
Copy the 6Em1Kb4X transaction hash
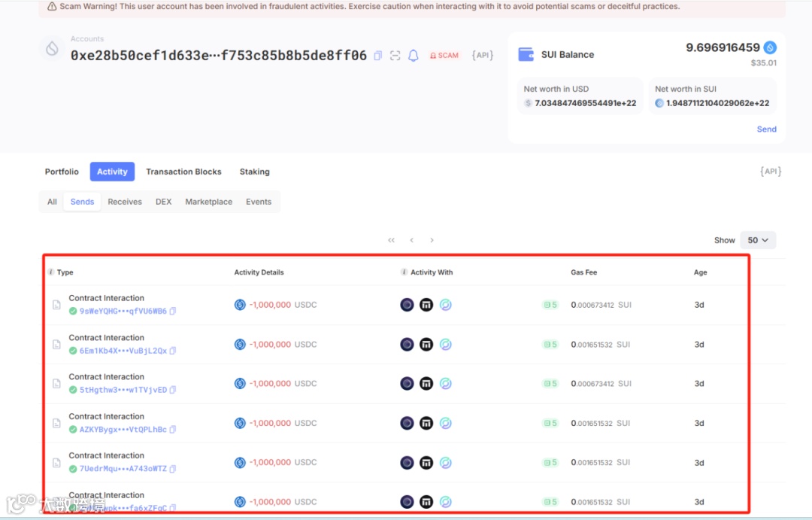coord(173,351)
